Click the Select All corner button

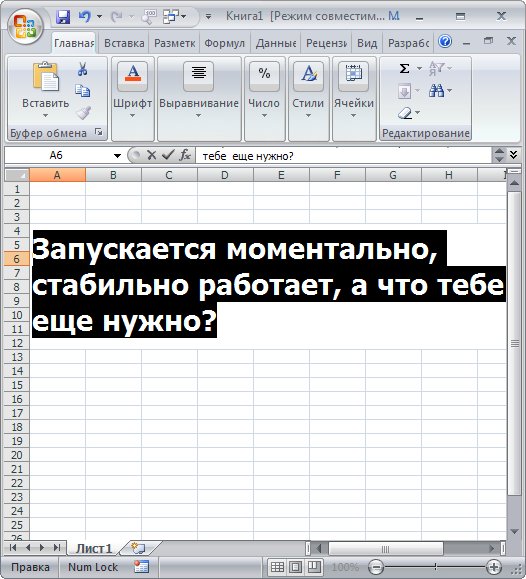[17, 175]
